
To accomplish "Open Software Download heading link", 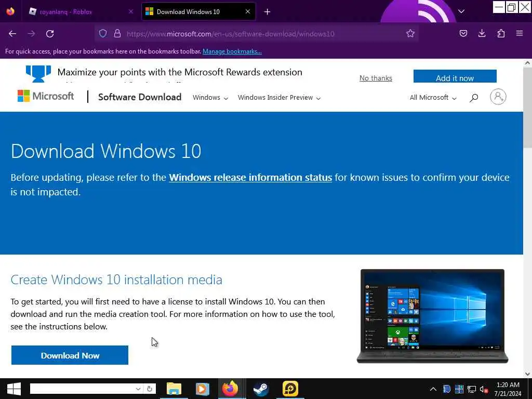I will click(140, 97).
